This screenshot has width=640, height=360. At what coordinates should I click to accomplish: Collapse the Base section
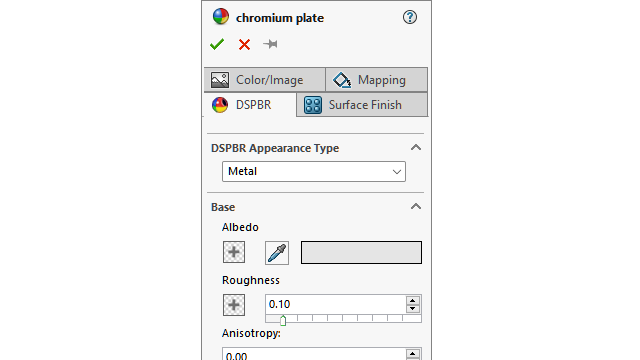pyautogui.click(x=416, y=207)
